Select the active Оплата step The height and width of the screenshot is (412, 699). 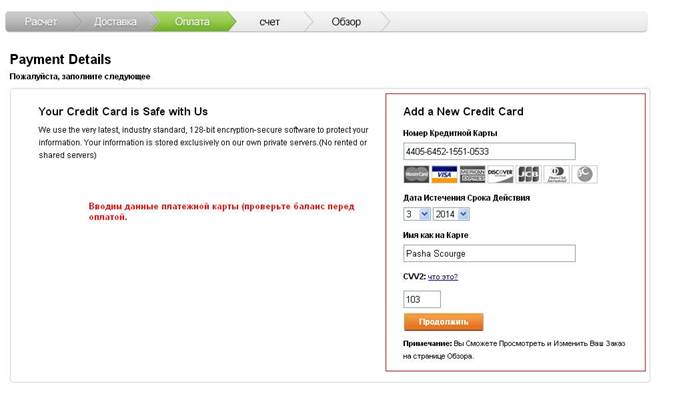pyautogui.click(x=192, y=22)
